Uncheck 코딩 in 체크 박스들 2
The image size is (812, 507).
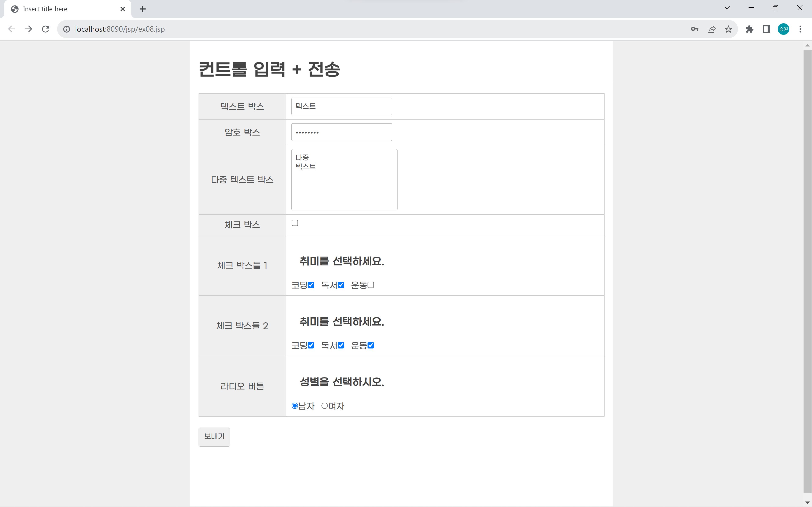point(311,345)
